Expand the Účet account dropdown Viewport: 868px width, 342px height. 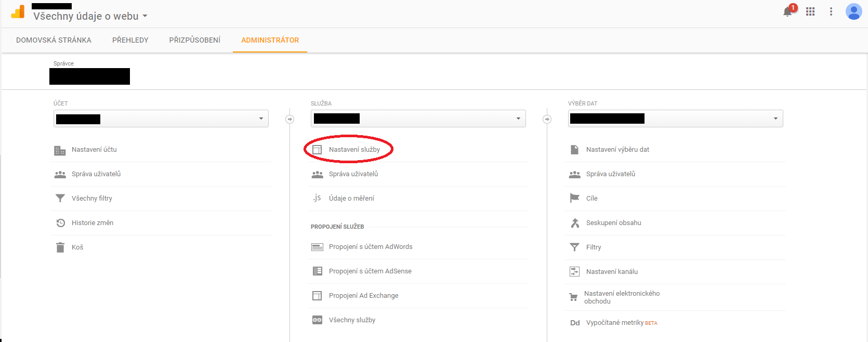click(161, 119)
